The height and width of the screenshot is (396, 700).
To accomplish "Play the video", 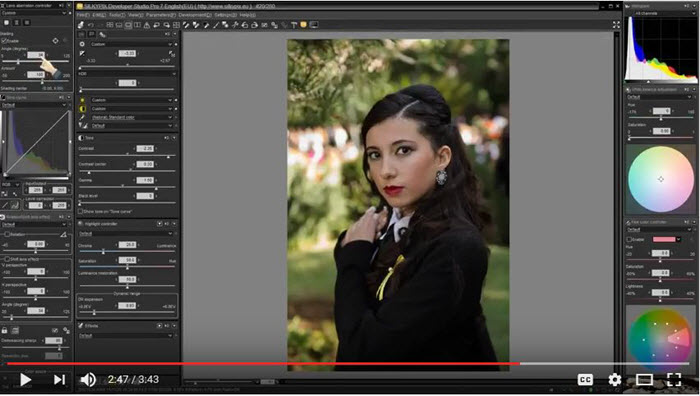I will coord(25,379).
